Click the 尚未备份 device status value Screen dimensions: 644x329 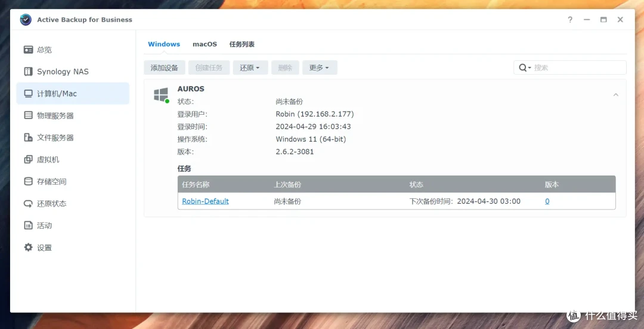pos(289,102)
